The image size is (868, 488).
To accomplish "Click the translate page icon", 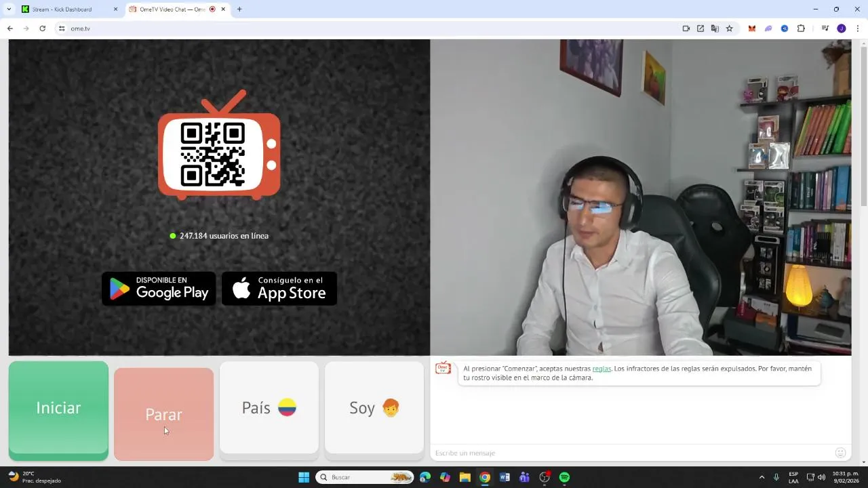I will point(715,28).
